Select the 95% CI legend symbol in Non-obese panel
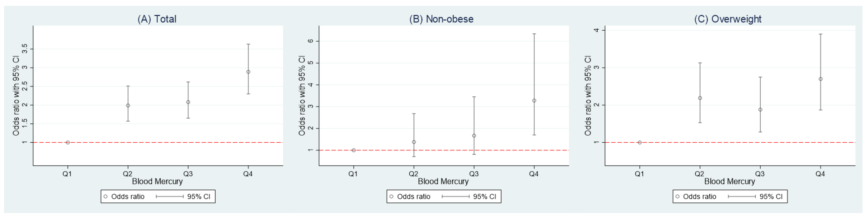 tap(456, 197)
